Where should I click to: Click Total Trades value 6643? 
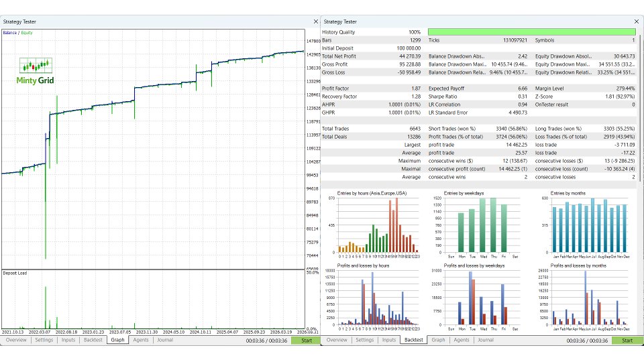coord(415,129)
